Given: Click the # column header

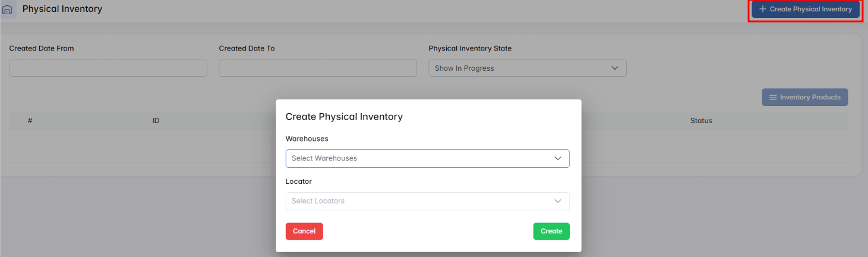Looking at the screenshot, I should click(30, 121).
